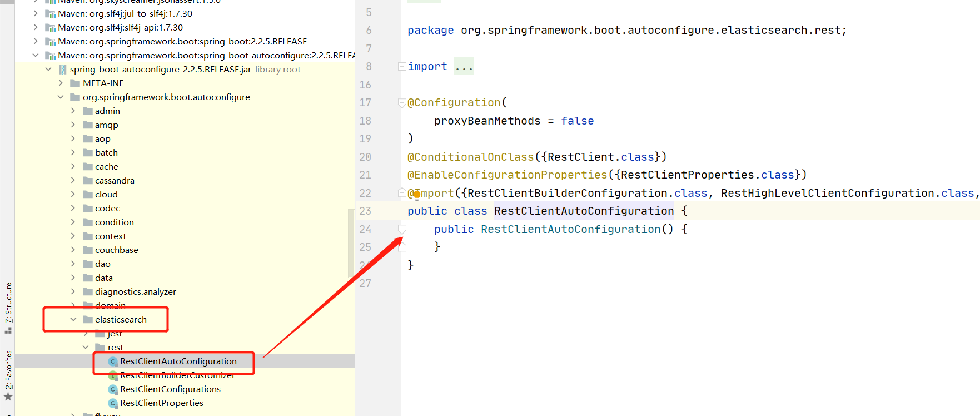Screen dimensions: 980x416
Task: Click the couchbase folder icon
Action: pyautogui.click(x=87, y=250)
